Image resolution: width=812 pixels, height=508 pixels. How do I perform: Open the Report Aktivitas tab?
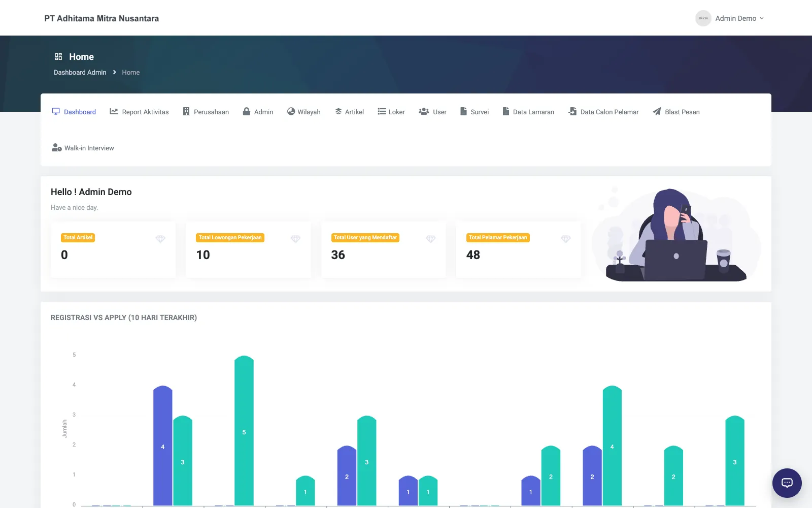[x=139, y=112]
